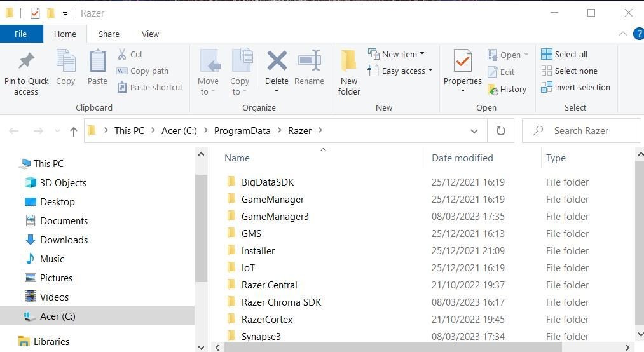Sort by Name column header

237,158
